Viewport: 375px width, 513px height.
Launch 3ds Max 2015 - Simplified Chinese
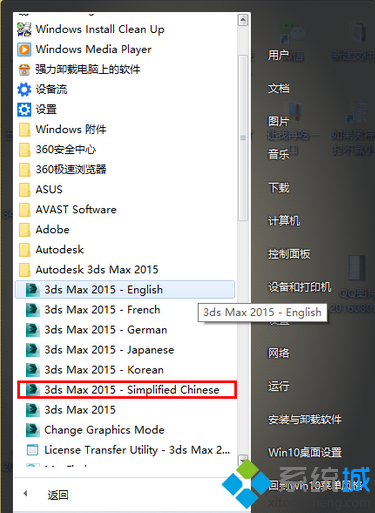(127, 390)
